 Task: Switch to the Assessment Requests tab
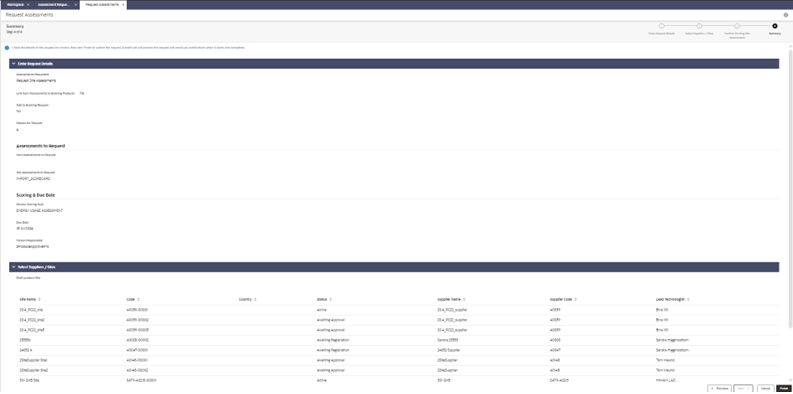(x=55, y=5)
